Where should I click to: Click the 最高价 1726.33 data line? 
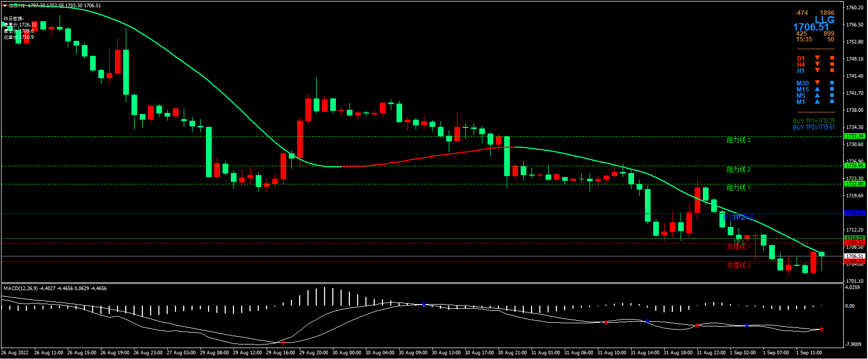point(20,25)
